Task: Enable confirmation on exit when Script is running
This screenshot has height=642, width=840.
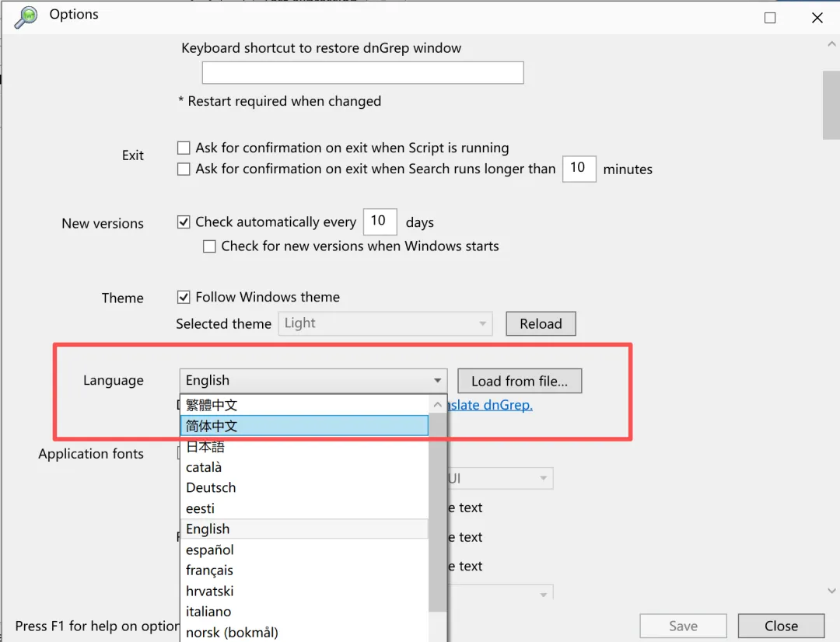Action: point(184,148)
